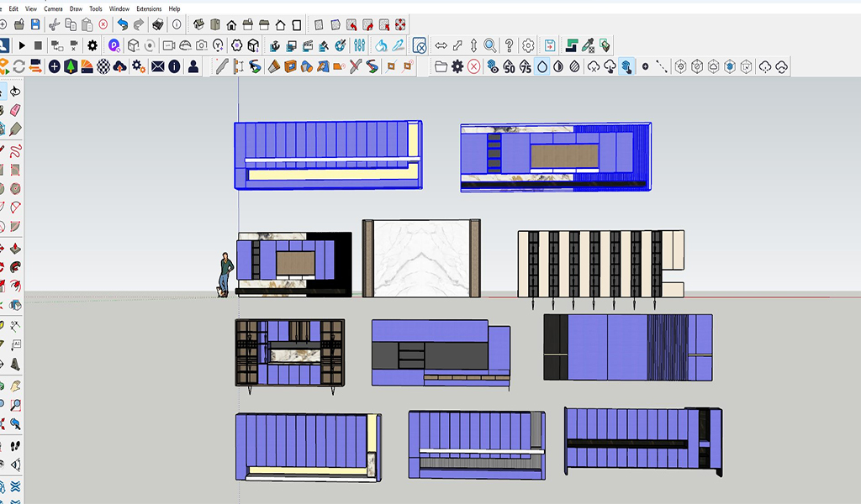This screenshot has height=504, width=861.
Task: Click the green steps logo icon
Action: pos(572,45)
